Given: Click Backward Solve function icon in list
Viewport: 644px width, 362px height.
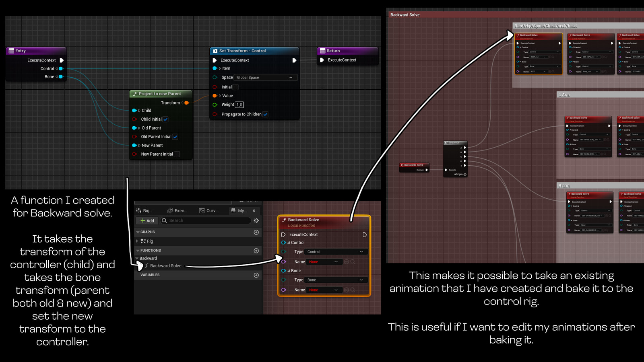Looking at the screenshot, I should click(x=147, y=266).
